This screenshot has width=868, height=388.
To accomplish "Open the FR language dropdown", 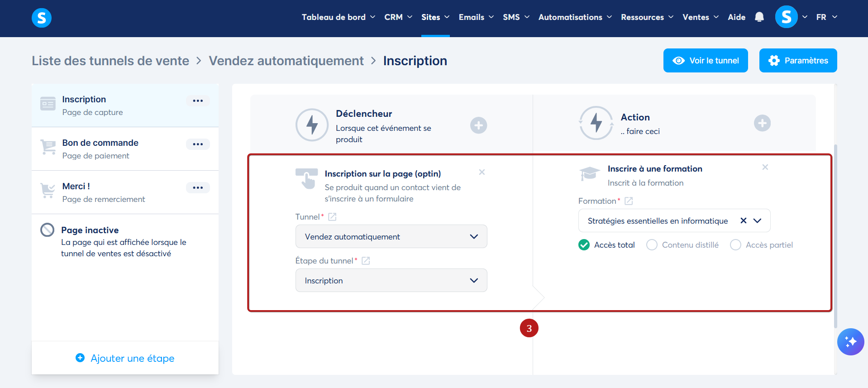I will click(826, 17).
